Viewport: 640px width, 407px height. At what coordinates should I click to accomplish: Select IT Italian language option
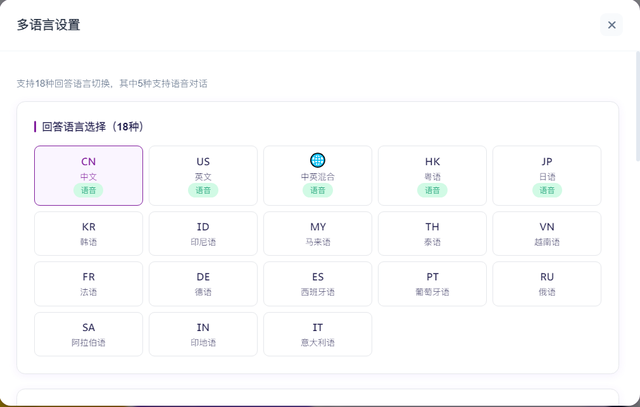click(x=318, y=335)
